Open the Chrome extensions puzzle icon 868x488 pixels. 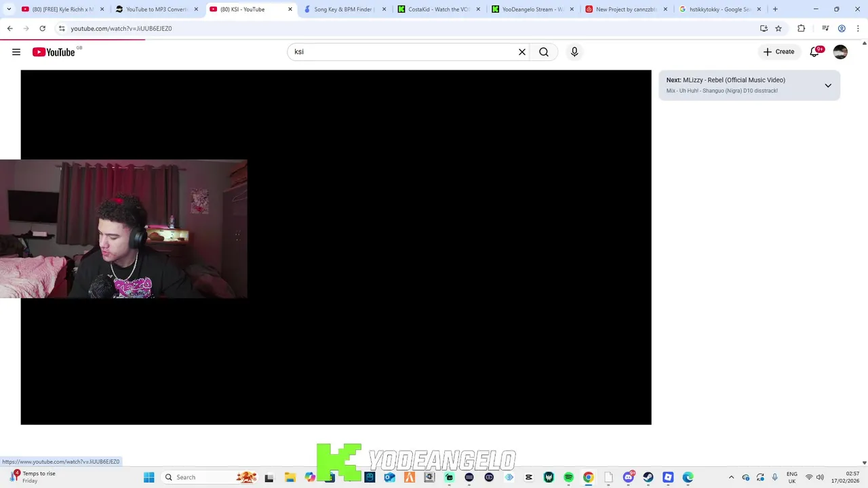[802, 28]
